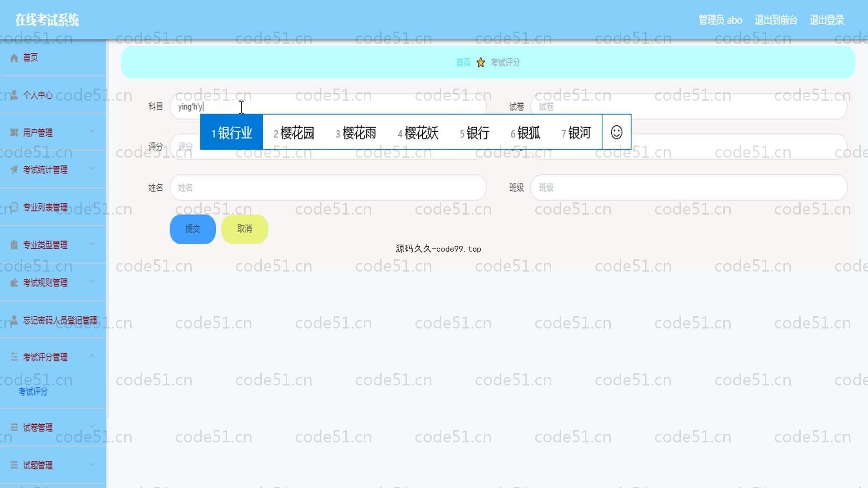This screenshot has height=488, width=868.
Task: Click the 退出登录 link
Action: (x=826, y=20)
